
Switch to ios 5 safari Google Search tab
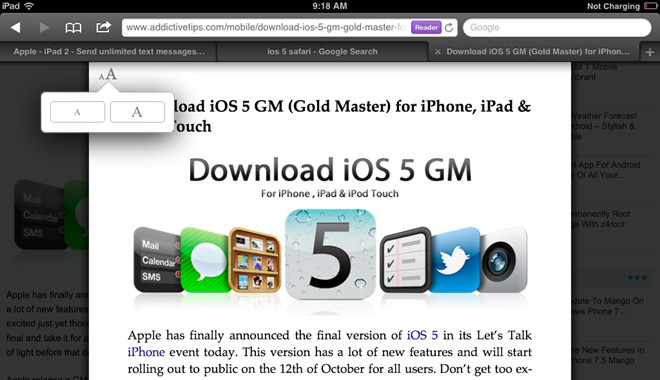[322, 51]
